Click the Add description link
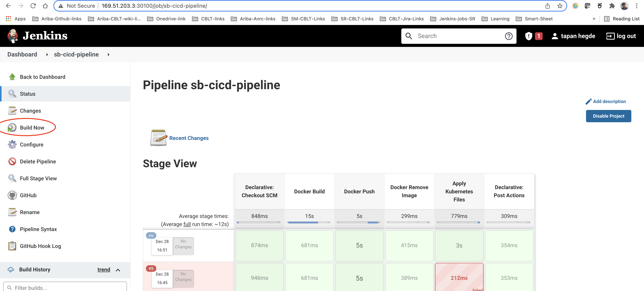 [x=606, y=101]
